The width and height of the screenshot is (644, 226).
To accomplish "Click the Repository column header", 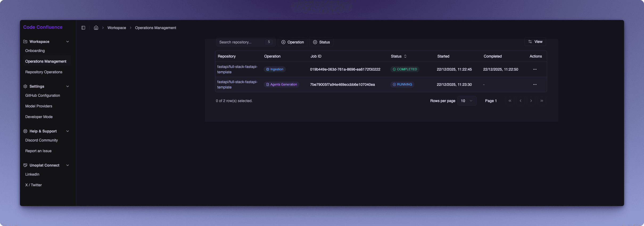I will pyautogui.click(x=227, y=56).
